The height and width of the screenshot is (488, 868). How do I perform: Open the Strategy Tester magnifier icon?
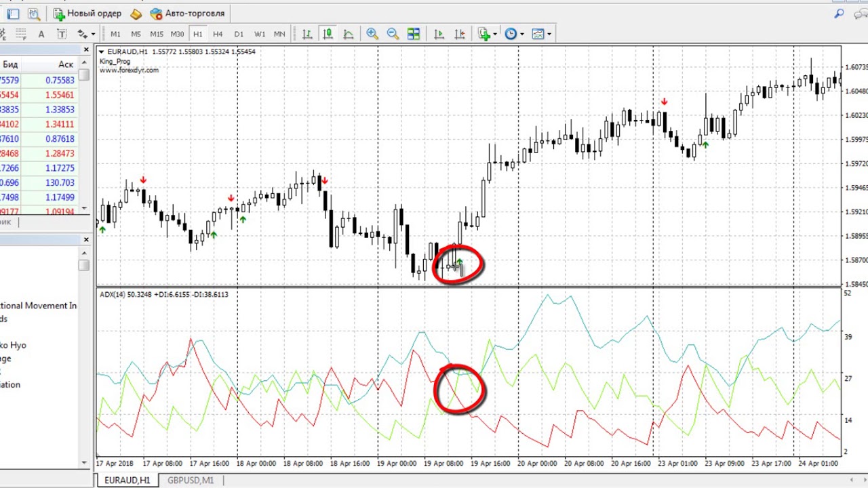33,14
